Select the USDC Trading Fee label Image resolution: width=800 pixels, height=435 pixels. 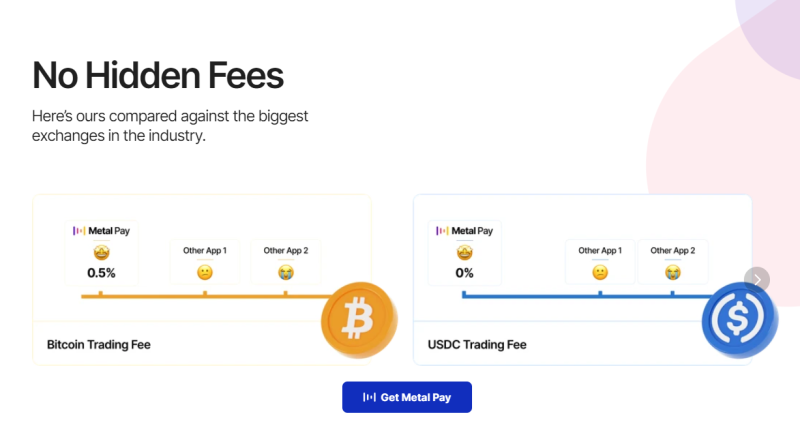(x=477, y=345)
